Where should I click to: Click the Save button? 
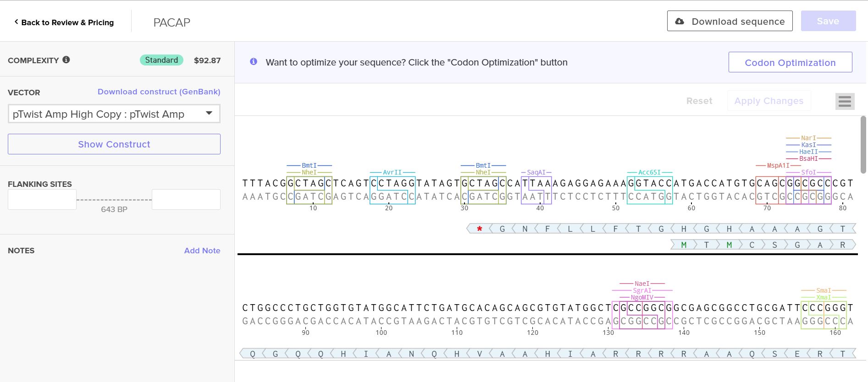coord(828,21)
